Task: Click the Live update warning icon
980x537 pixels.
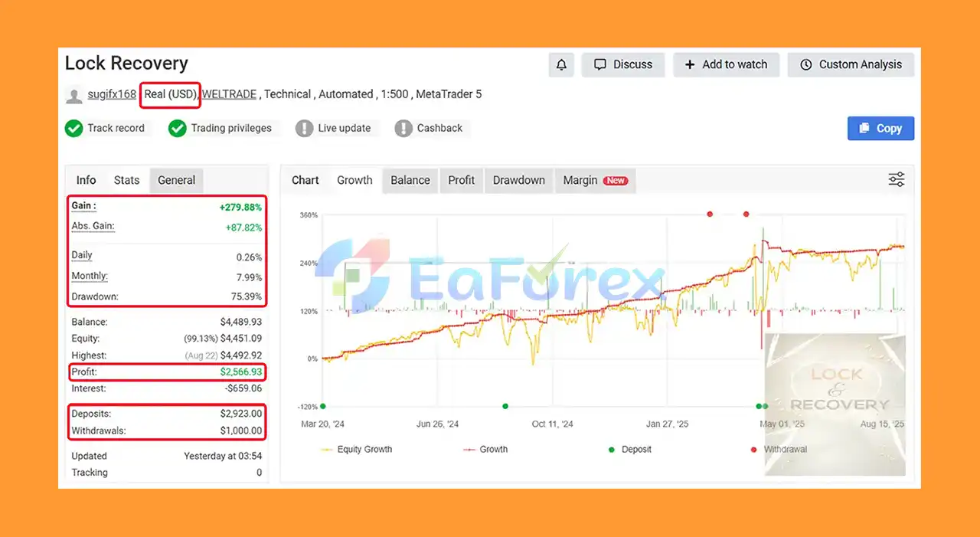Action: (x=305, y=129)
